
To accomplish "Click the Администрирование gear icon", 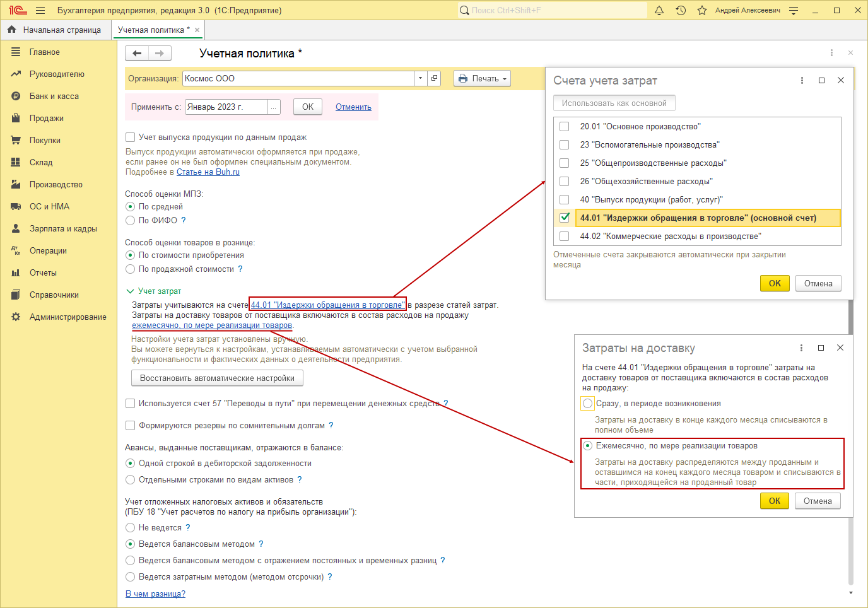I will coord(16,317).
